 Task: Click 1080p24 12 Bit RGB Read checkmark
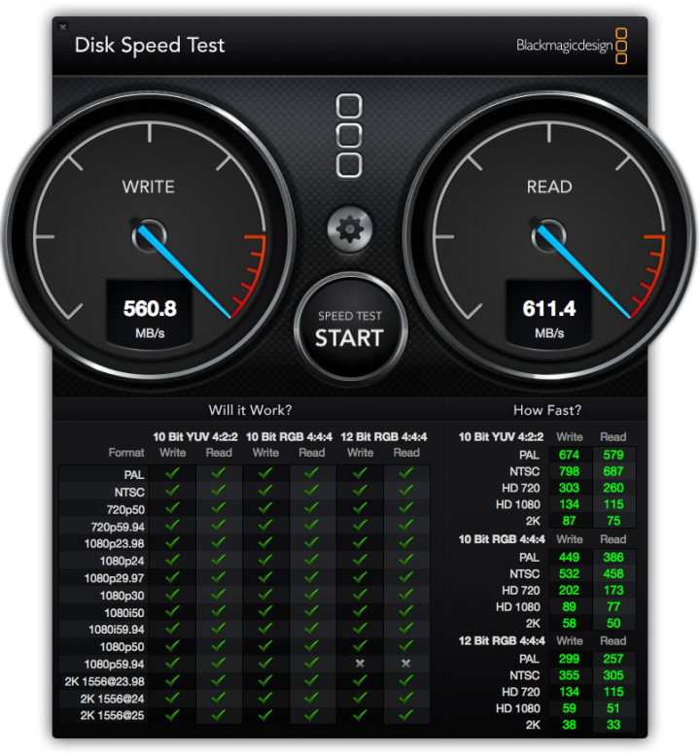pos(406,560)
